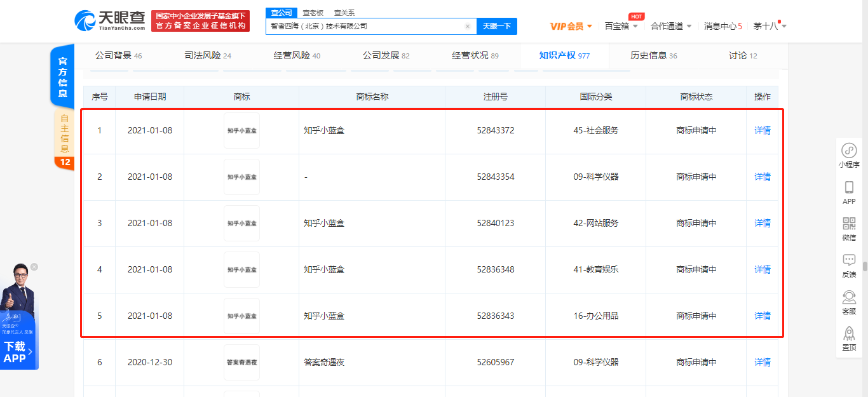
Task: Click the 天眼一下 search button
Action: (x=496, y=26)
